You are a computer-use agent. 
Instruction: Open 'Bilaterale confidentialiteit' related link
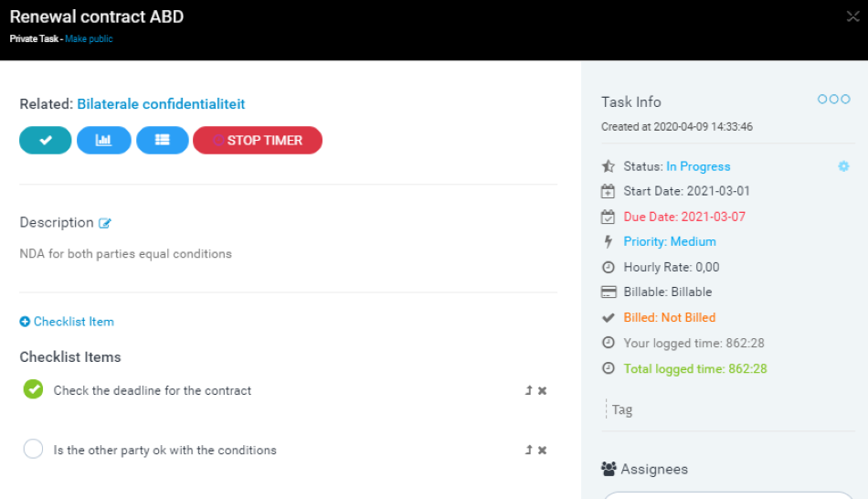[161, 104]
